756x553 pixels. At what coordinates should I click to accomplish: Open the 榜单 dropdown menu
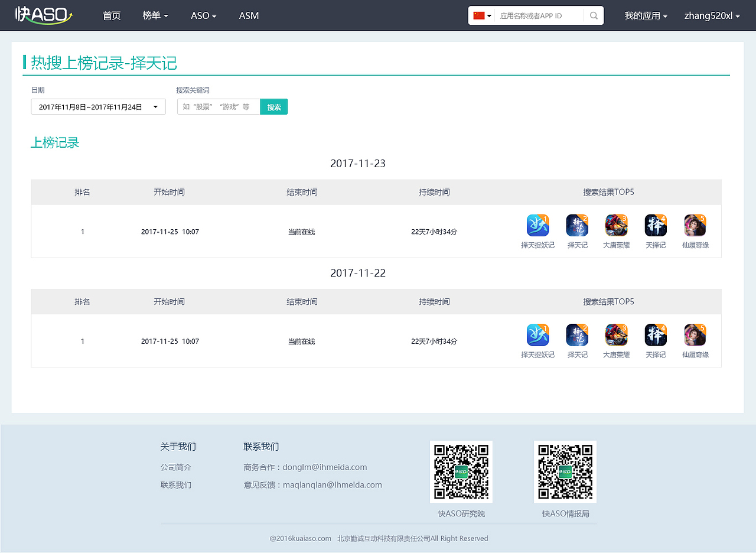[x=155, y=15]
